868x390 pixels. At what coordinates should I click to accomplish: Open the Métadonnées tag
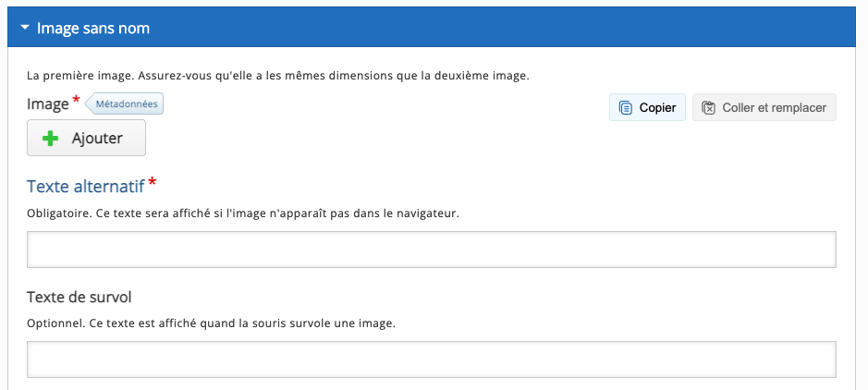pos(128,104)
